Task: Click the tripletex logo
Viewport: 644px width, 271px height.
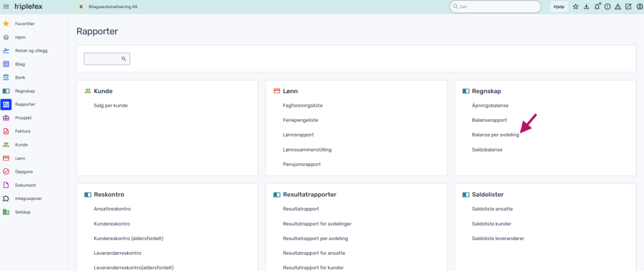Action: pyautogui.click(x=28, y=6)
